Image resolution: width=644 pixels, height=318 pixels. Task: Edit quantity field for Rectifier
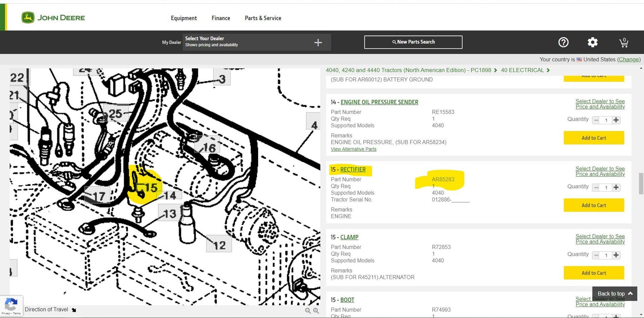pos(606,188)
